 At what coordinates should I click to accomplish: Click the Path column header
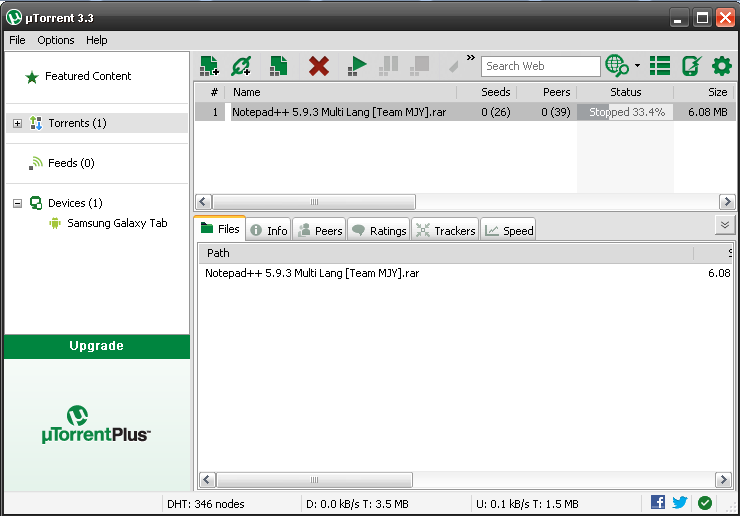446,254
